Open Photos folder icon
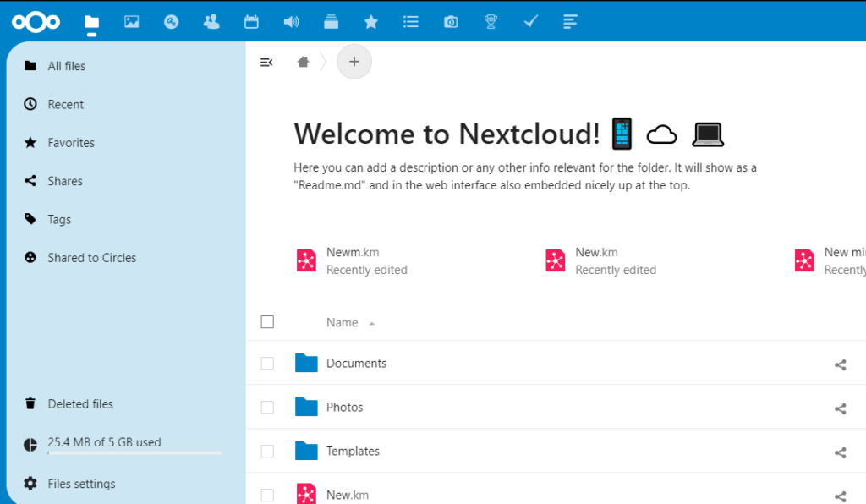 pos(306,407)
